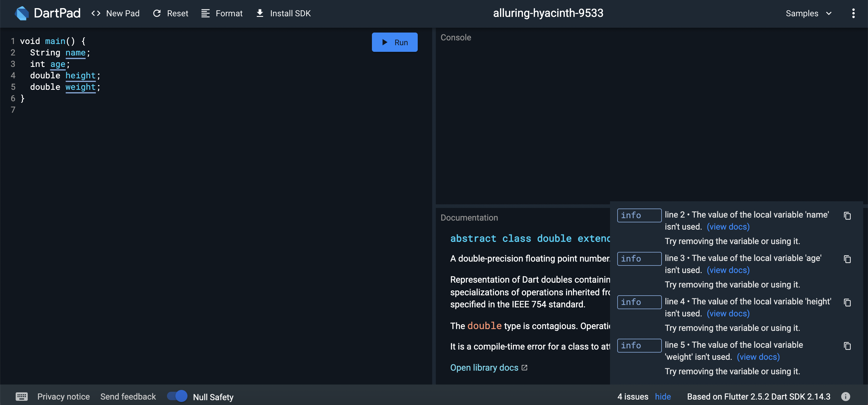Click Install SDK label in toolbar

coord(291,13)
